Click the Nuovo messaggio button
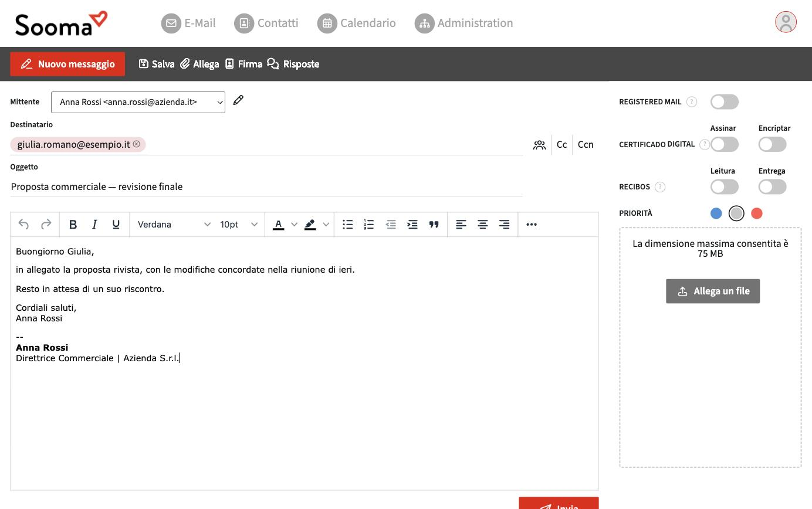812x509 pixels. click(67, 64)
